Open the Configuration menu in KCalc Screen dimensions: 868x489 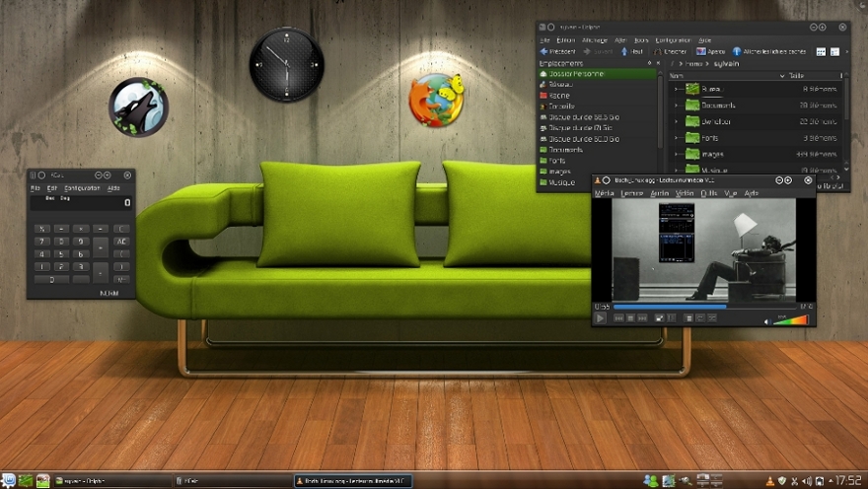click(x=82, y=188)
